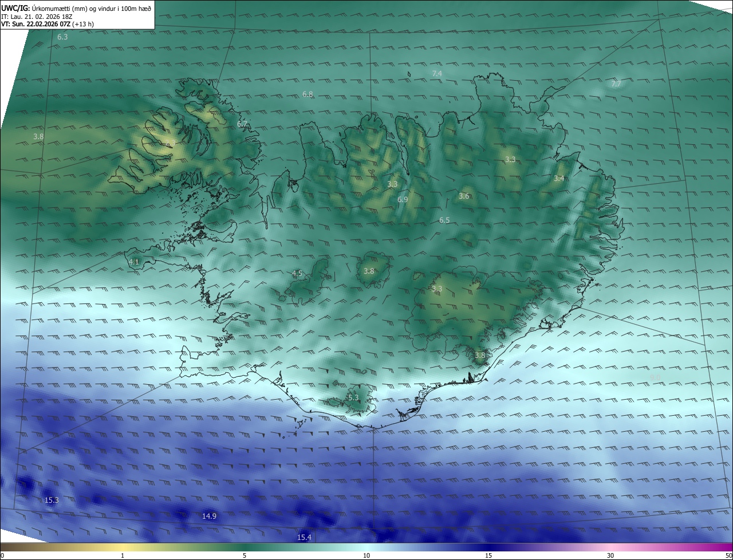Click the 7.4 value label north of Iceland
Screen dimensions: 733x560
437,74
